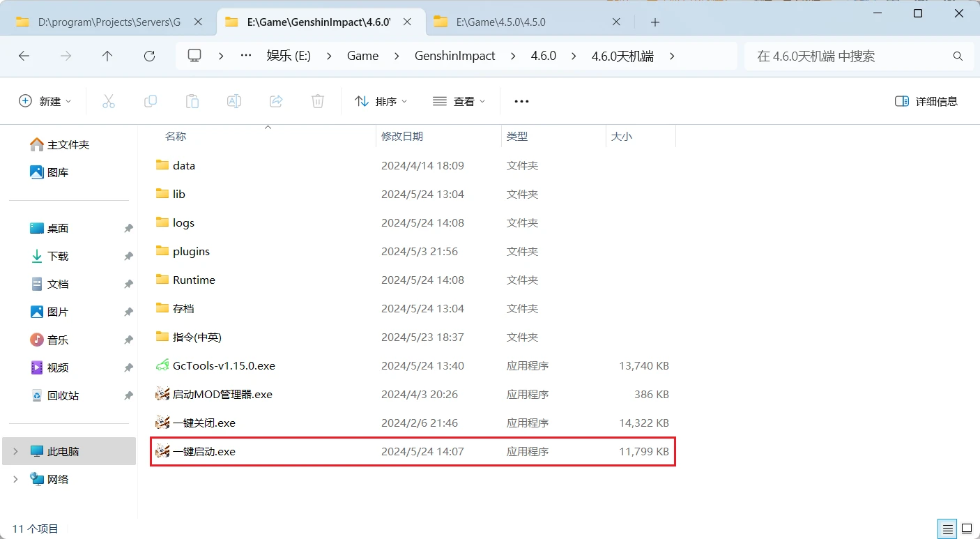The width and height of the screenshot is (980, 539).
Task: Open the 新建 dropdown menu
Action: [x=45, y=101]
